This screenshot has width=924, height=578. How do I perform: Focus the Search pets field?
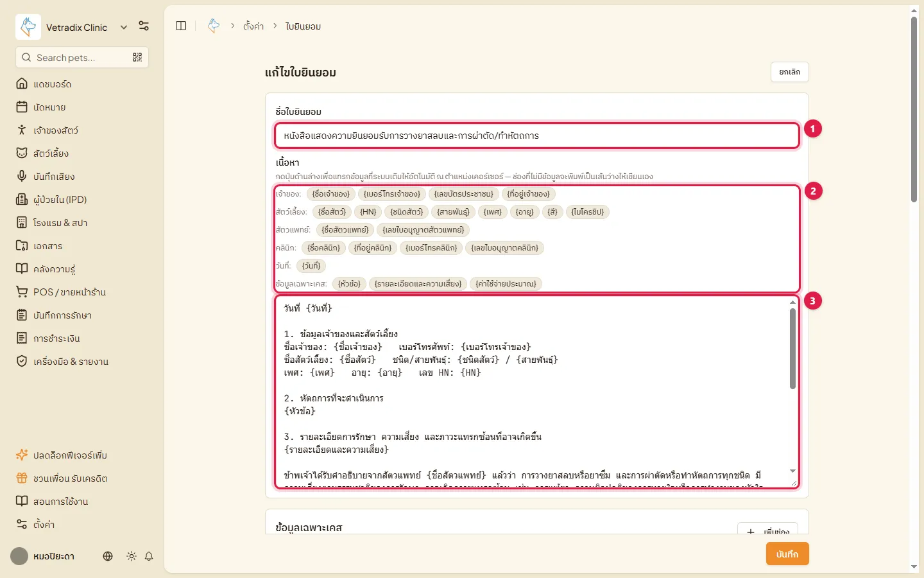coord(82,57)
